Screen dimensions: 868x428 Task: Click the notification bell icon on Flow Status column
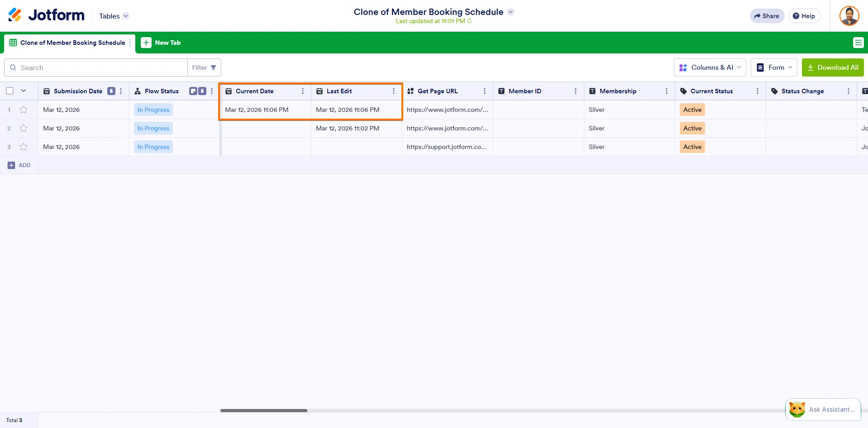click(202, 91)
